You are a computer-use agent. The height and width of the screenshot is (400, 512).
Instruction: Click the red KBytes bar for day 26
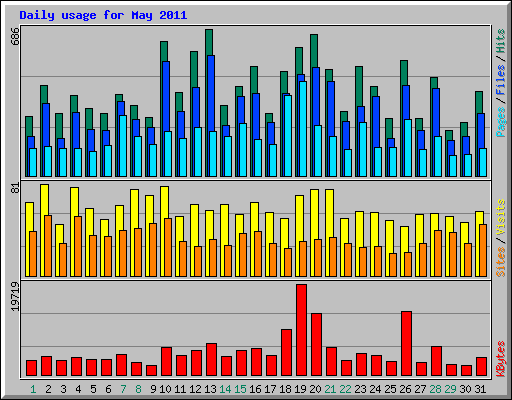click(406, 344)
